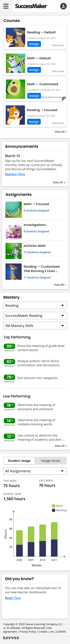Expand the SuccessMaker Reading dropdown
The width and height of the screenshot is (70, 644).
tap(35, 316)
